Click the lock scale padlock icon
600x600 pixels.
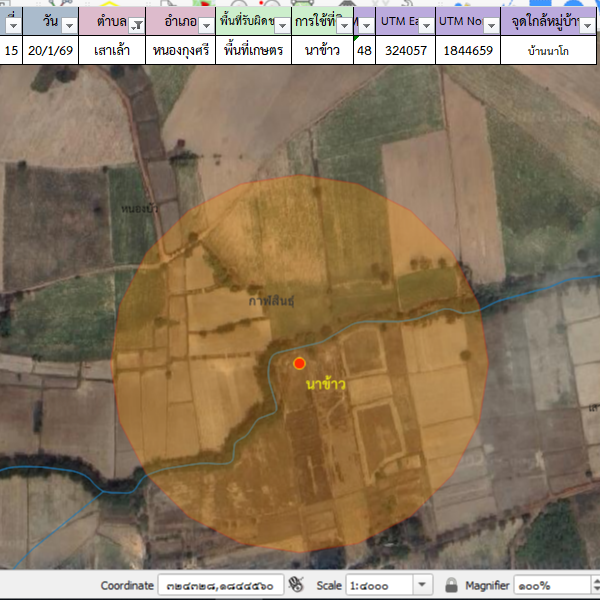pos(452,585)
